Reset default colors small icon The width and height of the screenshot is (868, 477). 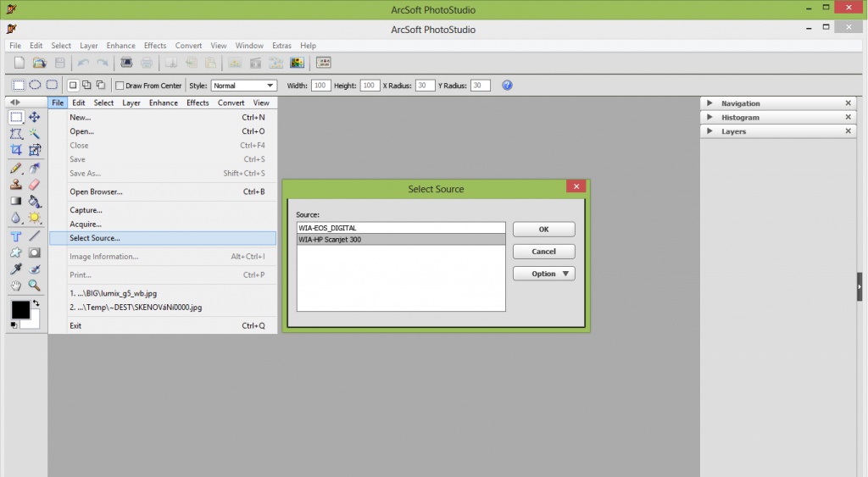click(x=14, y=324)
